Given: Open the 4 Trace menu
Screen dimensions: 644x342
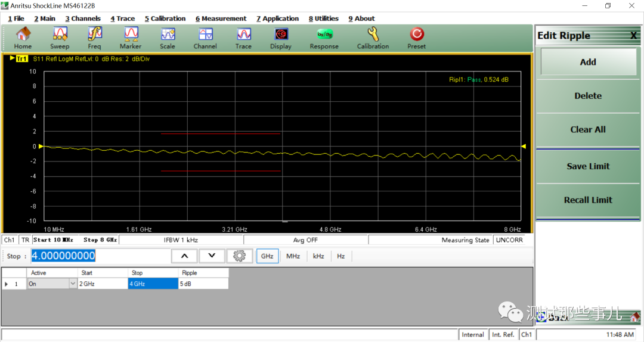Looking at the screenshot, I should (x=122, y=18).
